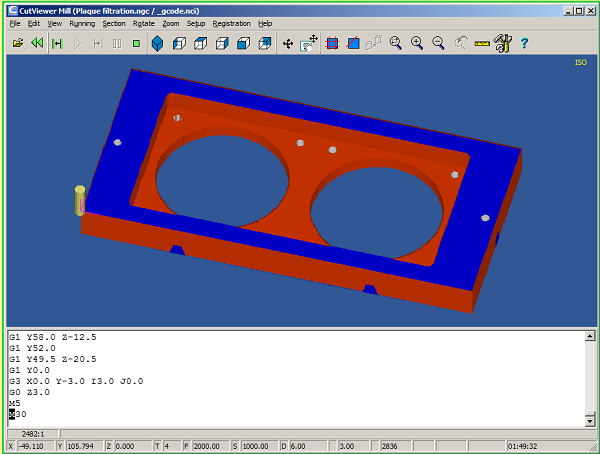The height and width of the screenshot is (454, 600).
Task: Click the grayed undo zoom icon
Action: pos(460,43)
